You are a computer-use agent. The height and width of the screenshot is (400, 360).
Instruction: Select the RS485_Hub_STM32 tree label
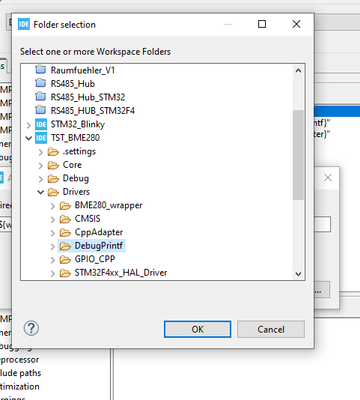[x=88, y=97]
